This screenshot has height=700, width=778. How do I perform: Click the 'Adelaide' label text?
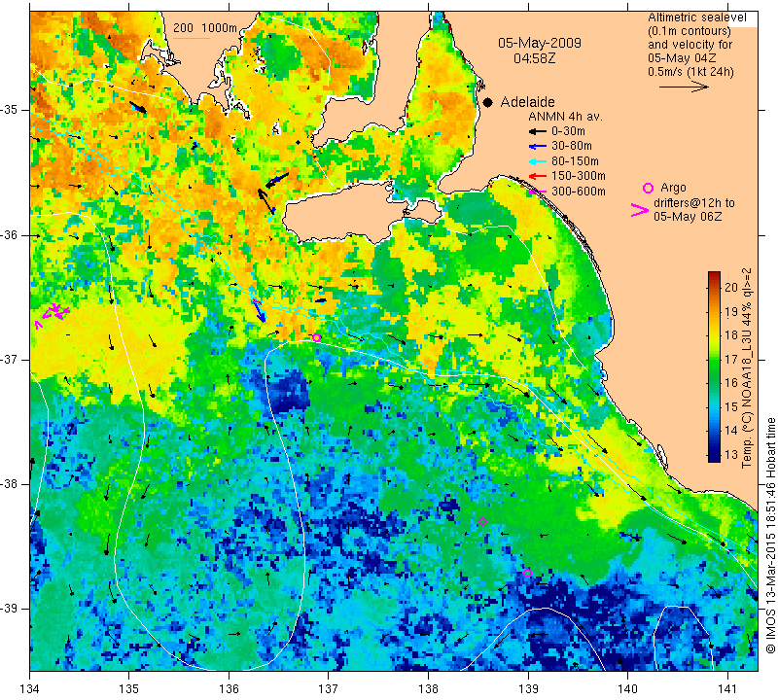[527, 102]
